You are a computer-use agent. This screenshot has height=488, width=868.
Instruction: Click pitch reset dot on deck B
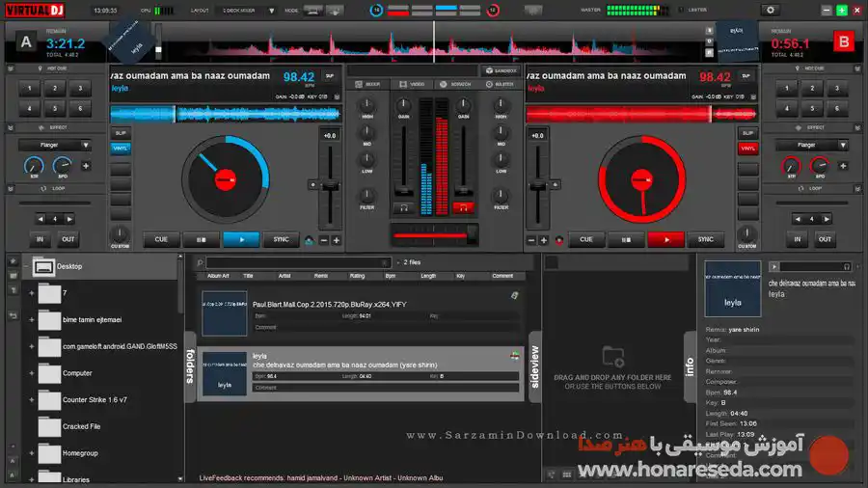(556, 185)
